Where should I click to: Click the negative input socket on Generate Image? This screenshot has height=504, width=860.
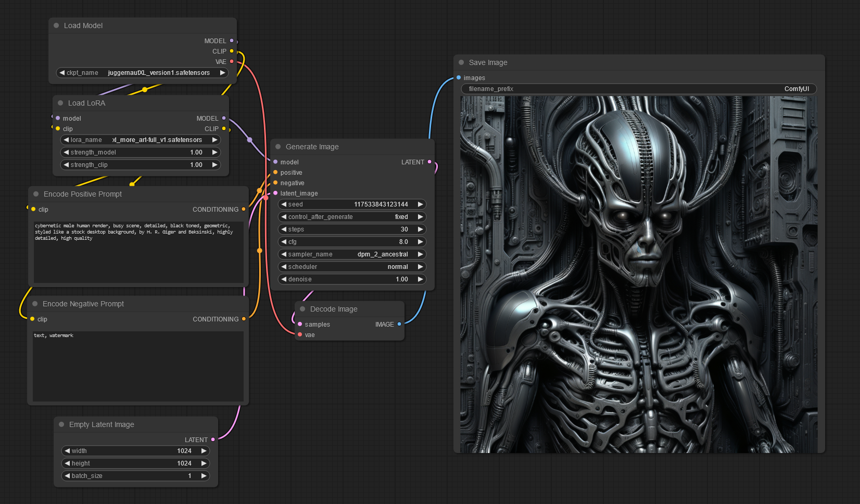[275, 183]
